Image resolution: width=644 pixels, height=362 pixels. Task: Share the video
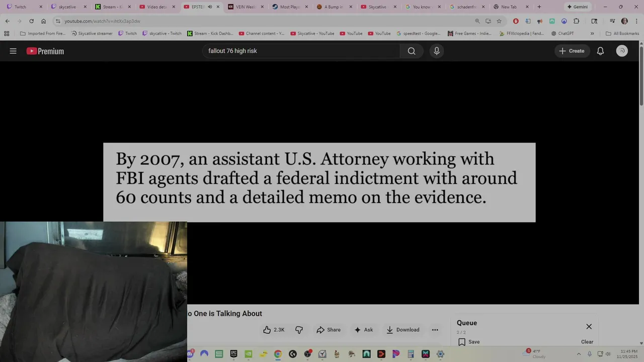pyautogui.click(x=329, y=330)
